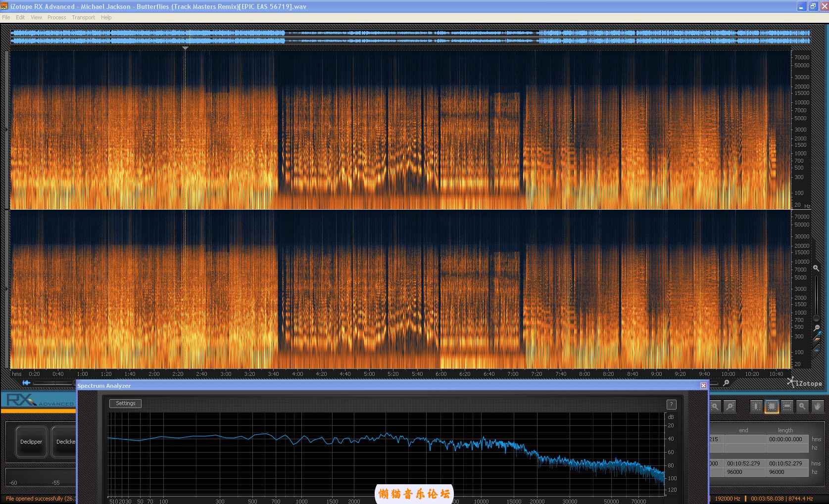The width and height of the screenshot is (829, 504).
Task: Click the zoom to selection icon beside selection tools
Action: pyautogui.click(x=730, y=406)
